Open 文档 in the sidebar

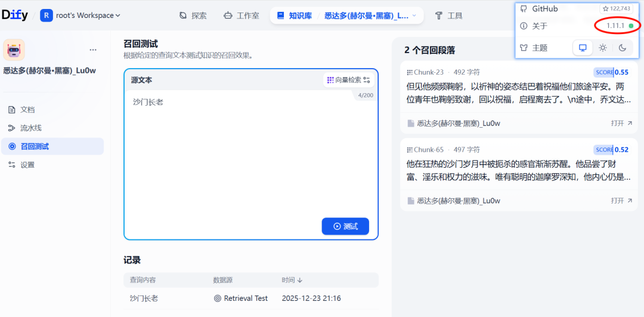click(x=52, y=110)
